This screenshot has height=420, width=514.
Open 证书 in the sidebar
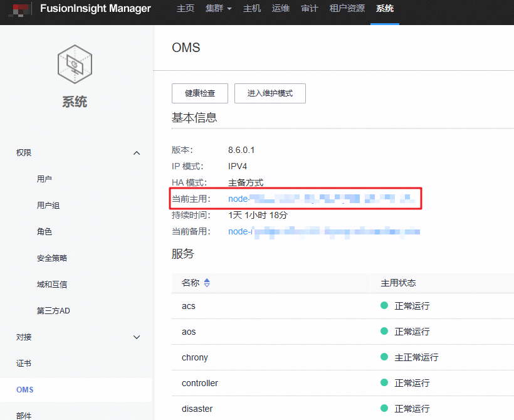click(x=24, y=364)
